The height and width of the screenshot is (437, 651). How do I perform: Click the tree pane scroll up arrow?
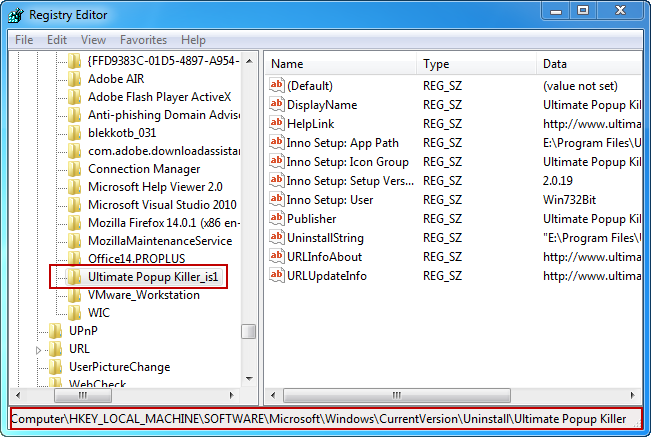point(249,61)
